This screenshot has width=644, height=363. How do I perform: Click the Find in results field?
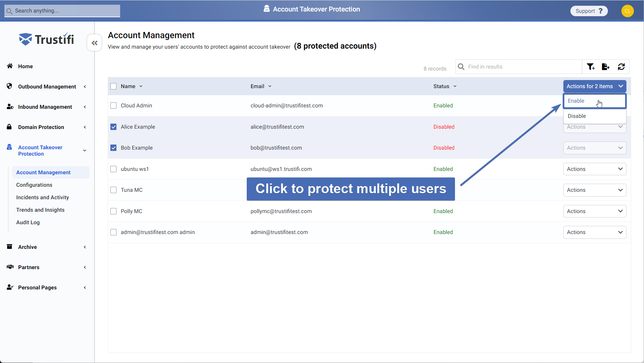[518, 67]
